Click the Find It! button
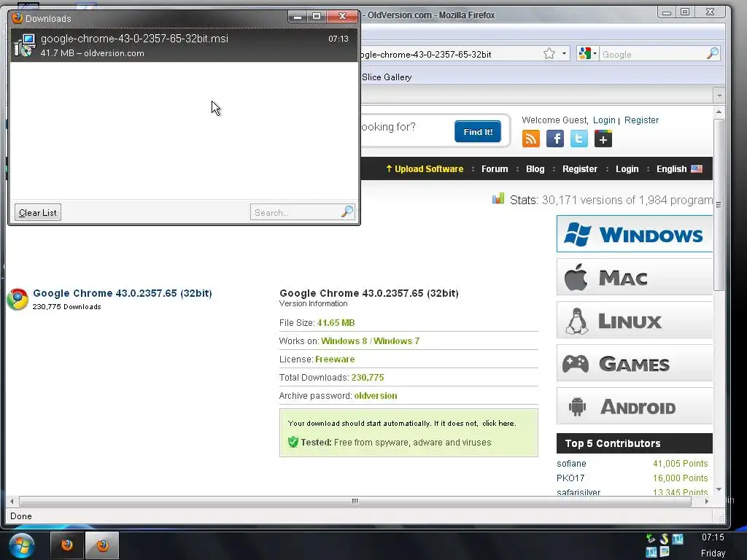This screenshot has width=747, height=560. coord(478,131)
